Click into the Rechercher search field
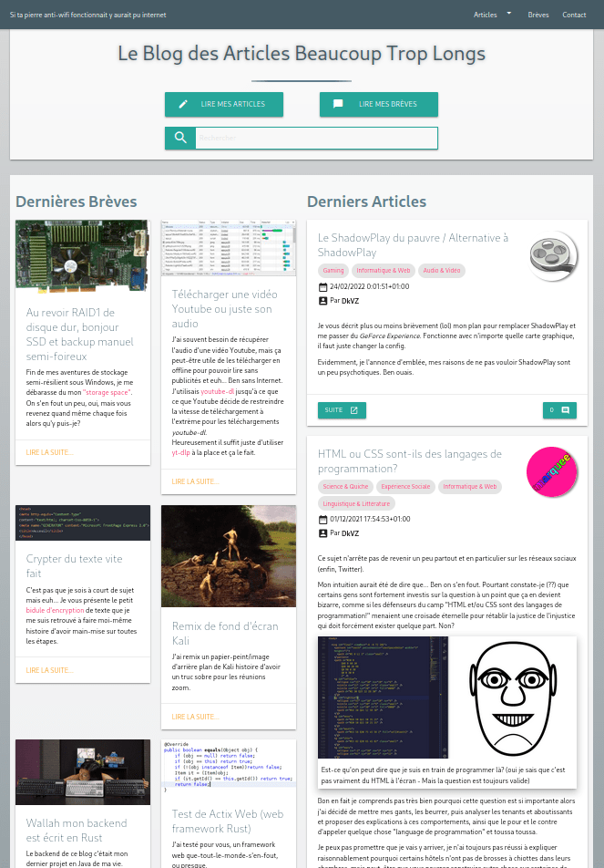Screen dimensions: 604x868 point(315,138)
